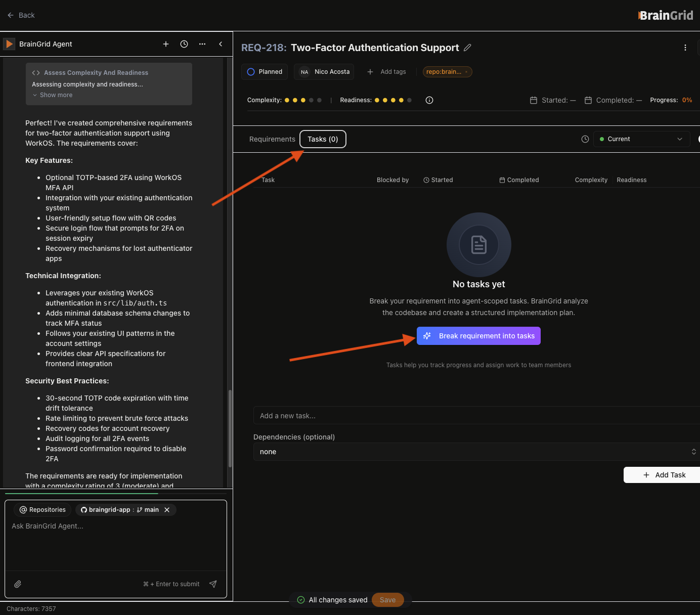This screenshot has height=615, width=700.
Task: Sort by Started column header
Action: click(x=438, y=180)
